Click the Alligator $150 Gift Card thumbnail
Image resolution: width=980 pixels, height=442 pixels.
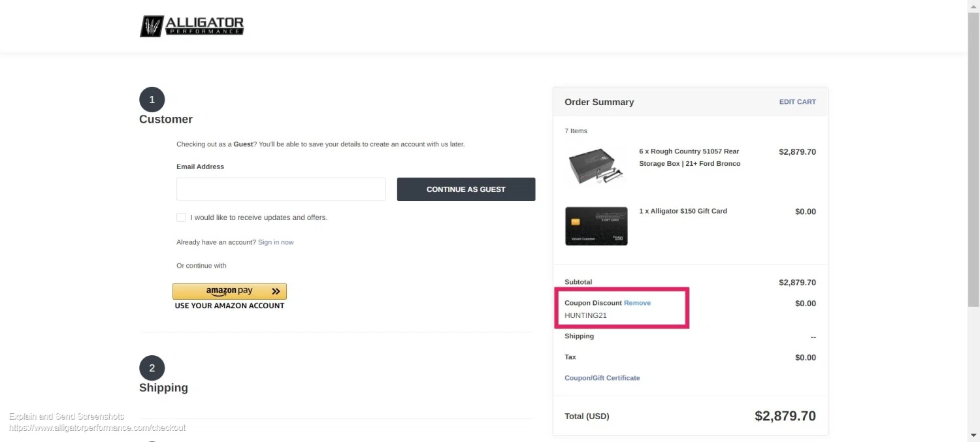596,226
